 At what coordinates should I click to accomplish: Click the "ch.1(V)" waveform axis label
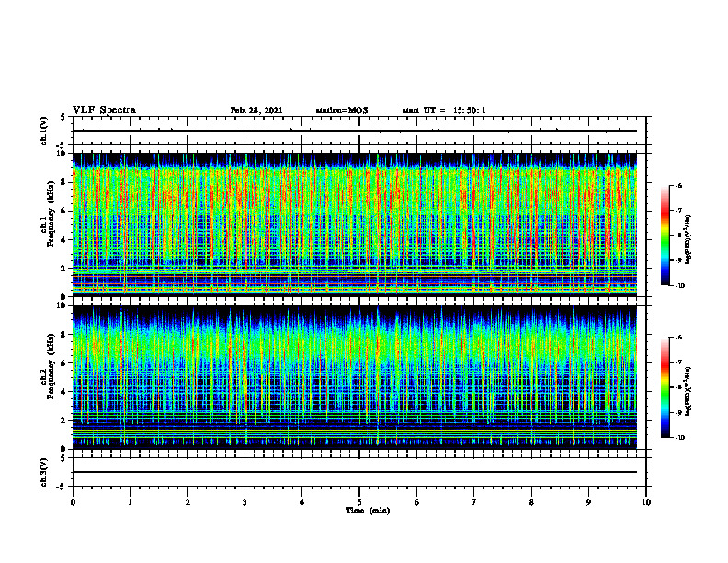[x=43, y=131]
